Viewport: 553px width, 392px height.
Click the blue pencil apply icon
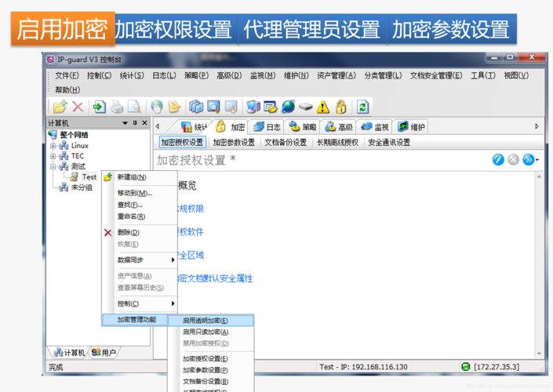coord(498,160)
